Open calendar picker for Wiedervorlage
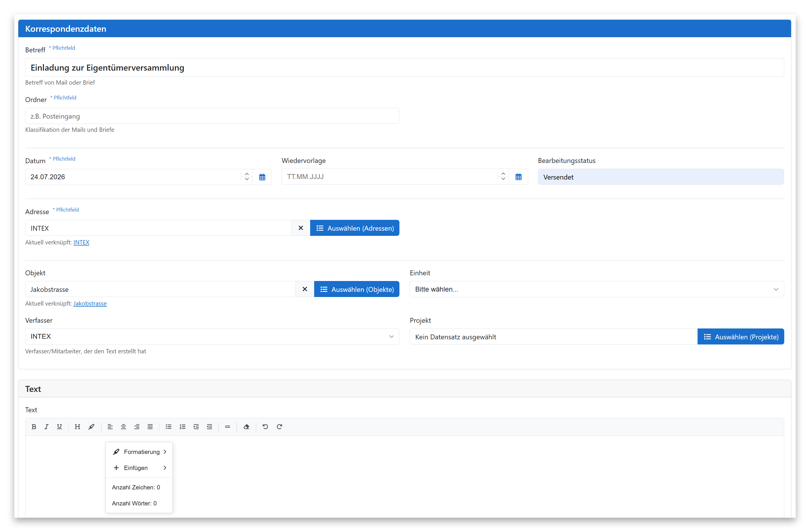 click(518, 177)
